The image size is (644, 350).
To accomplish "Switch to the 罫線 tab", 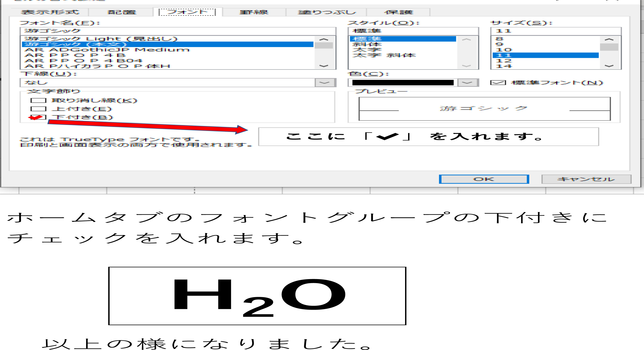I will tap(254, 12).
